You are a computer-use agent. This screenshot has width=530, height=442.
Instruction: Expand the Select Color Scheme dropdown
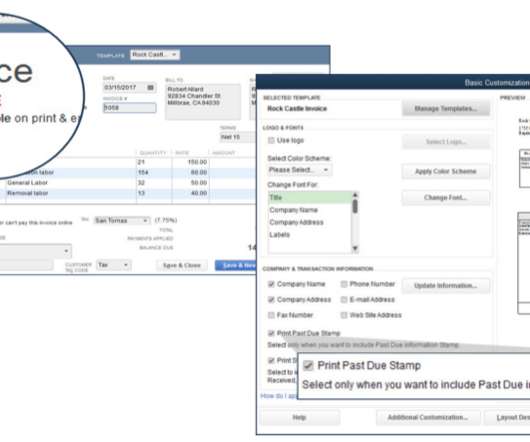tap(299, 170)
